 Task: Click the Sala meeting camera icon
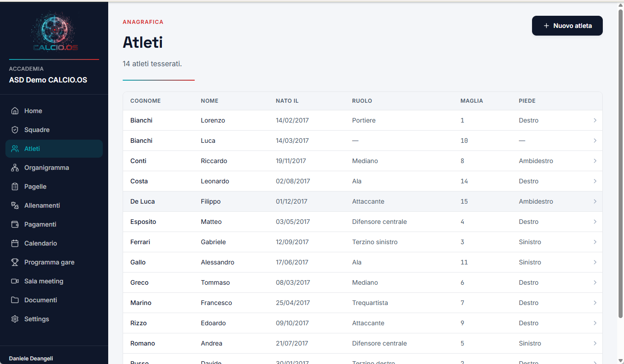[15, 281]
